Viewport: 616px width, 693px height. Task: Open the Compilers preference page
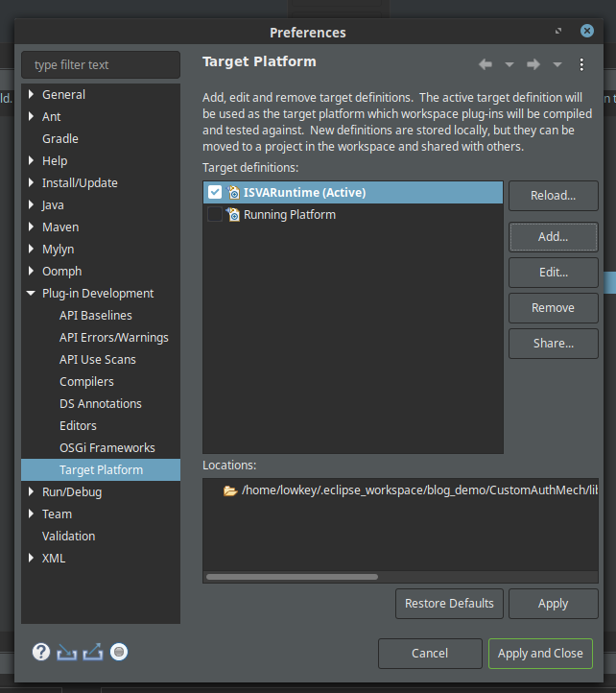pos(86,382)
